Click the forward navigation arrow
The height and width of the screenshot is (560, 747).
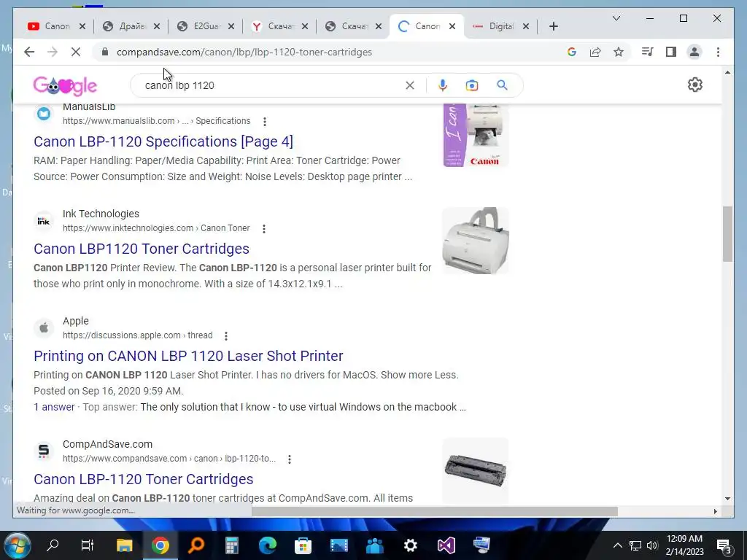(x=53, y=52)
